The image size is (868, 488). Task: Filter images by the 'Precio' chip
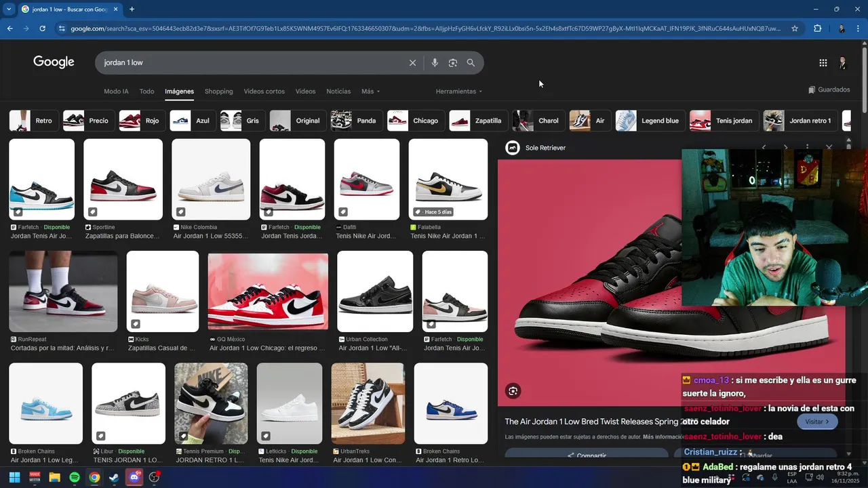88,121
